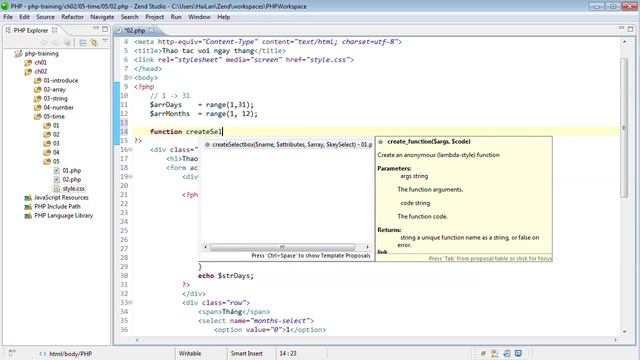The height and width of the screenshot is (360, 640).
Task: Open the Run menu
Action: point(176,17)
